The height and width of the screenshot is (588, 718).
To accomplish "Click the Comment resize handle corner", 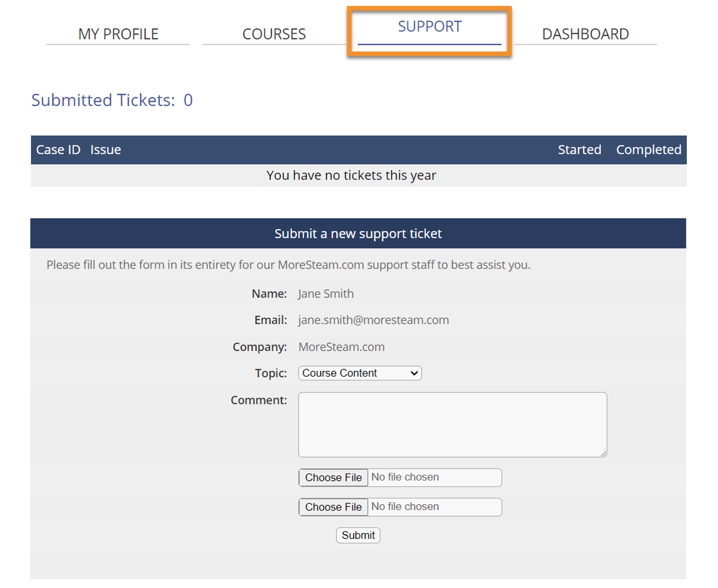I will 603,453.
